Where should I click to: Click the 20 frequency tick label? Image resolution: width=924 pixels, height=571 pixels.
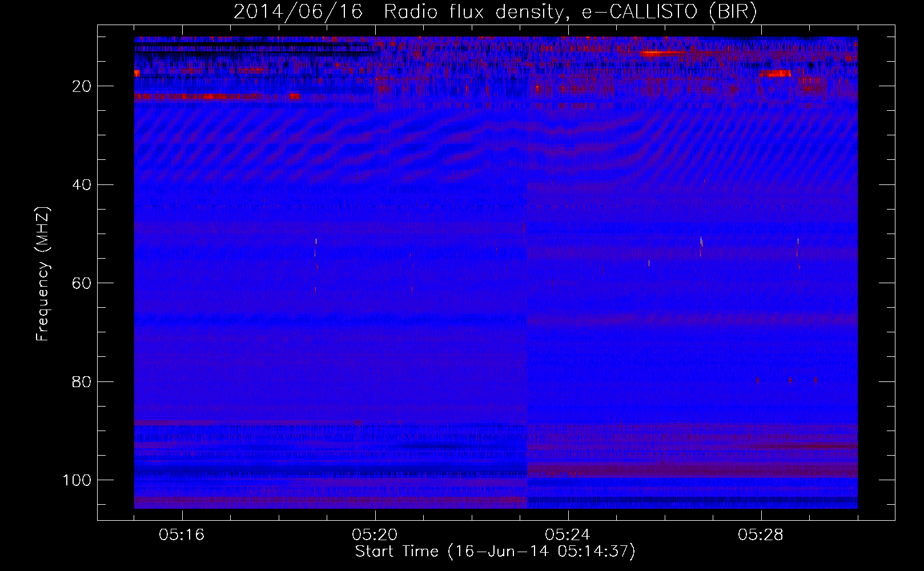coord(83,87)
